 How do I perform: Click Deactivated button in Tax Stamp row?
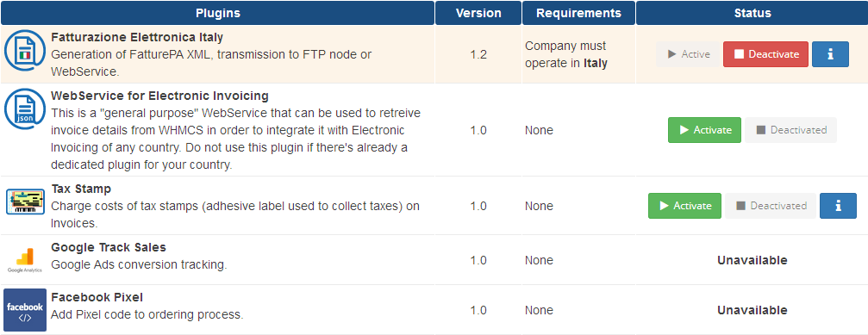tap(770, 206)
